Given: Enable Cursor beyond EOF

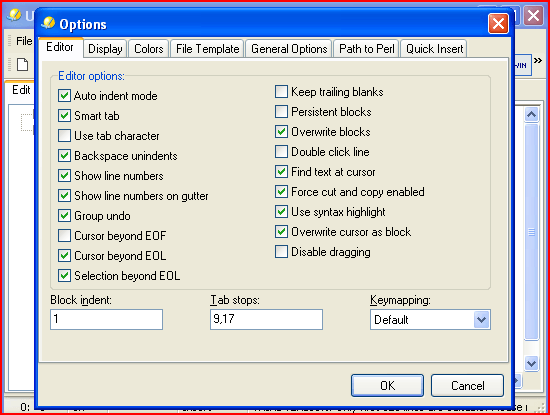Looking at the screenshot, I should coord(64,236).
